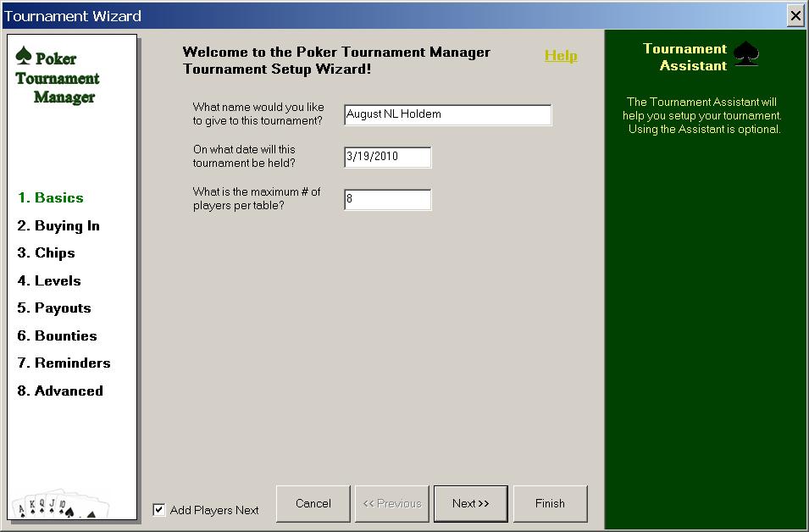Image resolution: width=809 pixels, height=532 pixels.
Task: Finish the tournament setup
Action: point(550,503)
